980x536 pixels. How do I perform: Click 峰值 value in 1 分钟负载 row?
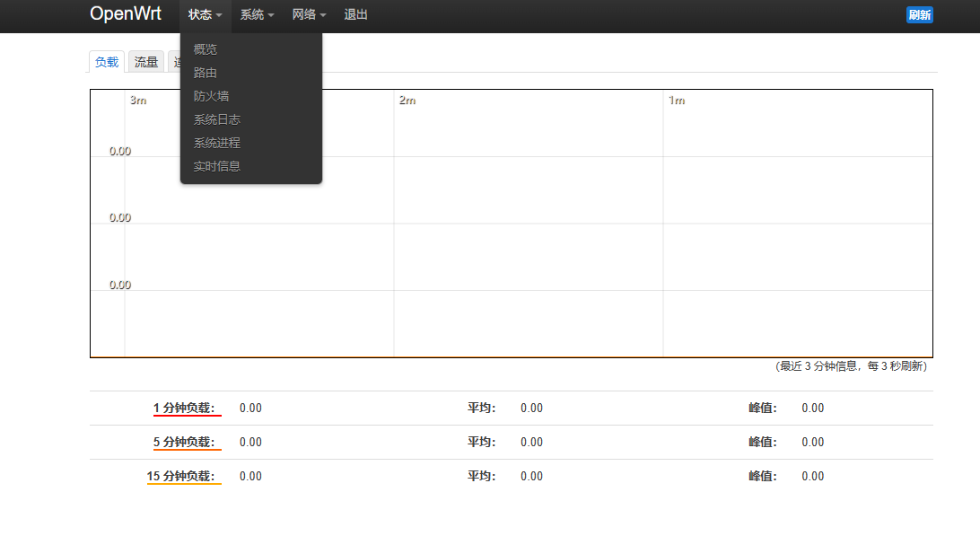[812, 409]
